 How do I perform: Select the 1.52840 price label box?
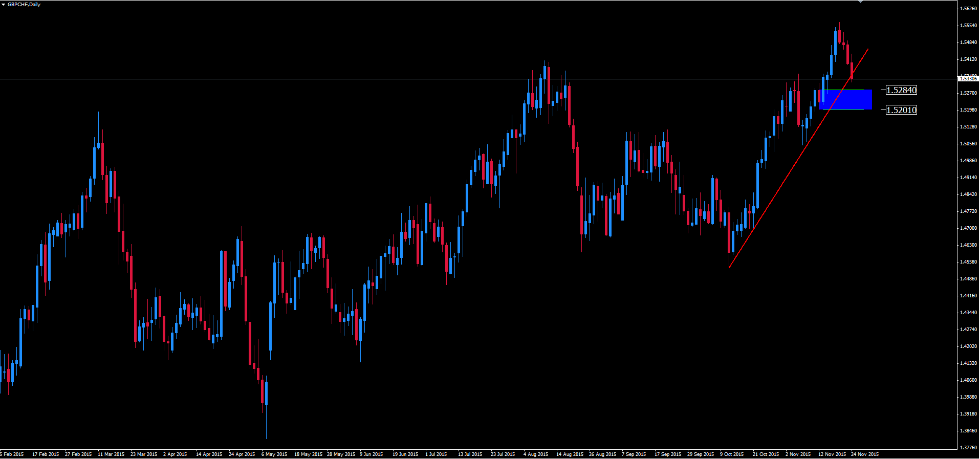coord(901,90)
